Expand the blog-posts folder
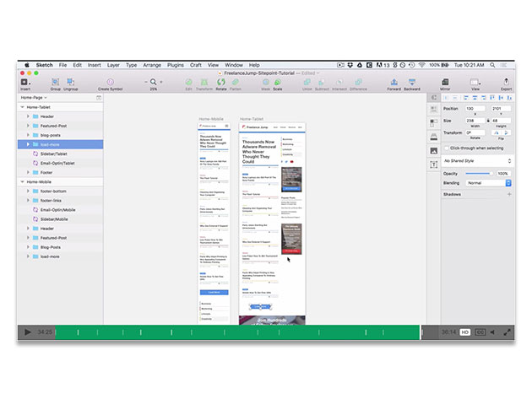 (28, 135)
